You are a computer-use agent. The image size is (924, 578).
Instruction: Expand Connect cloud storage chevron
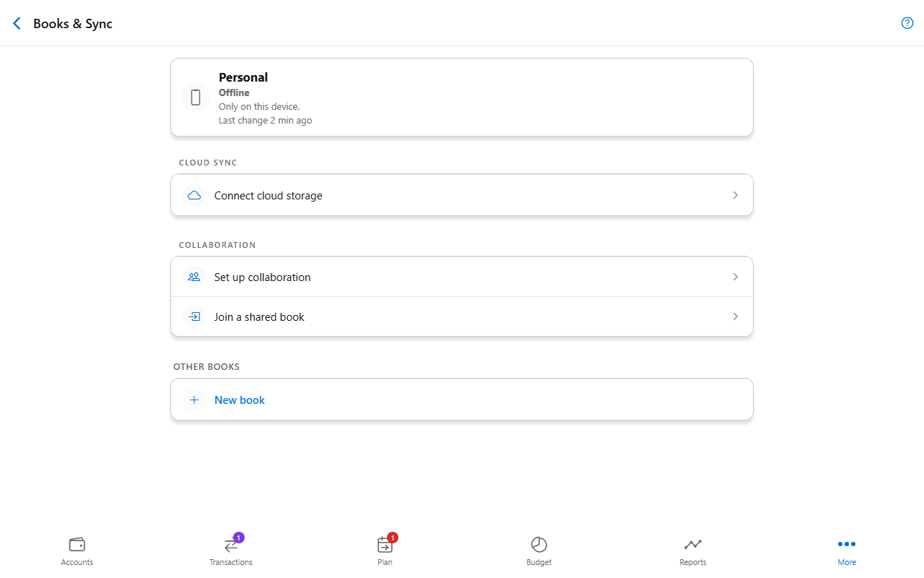click(x=736, y=195)
